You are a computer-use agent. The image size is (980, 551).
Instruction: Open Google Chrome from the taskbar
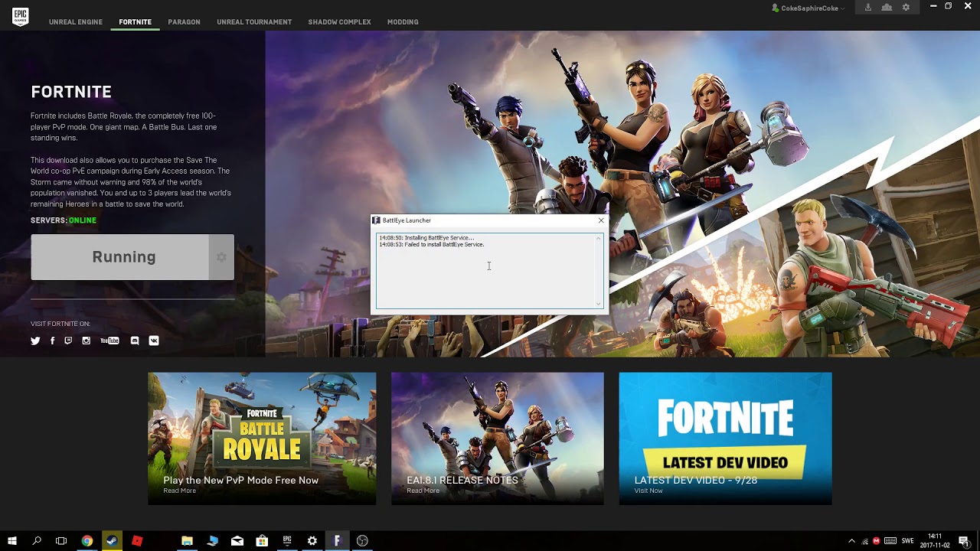click(87, 541)
